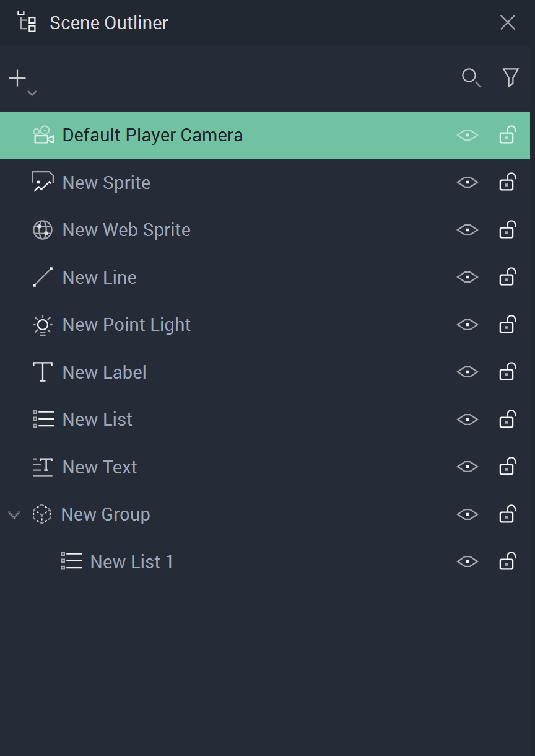Click the New Web Sprite globe icon
535x756 pixels.
coord(43,230)
